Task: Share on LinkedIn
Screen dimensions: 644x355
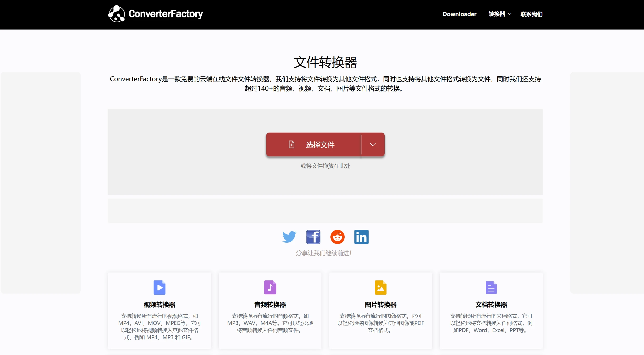Action: [x=361, y=237]
